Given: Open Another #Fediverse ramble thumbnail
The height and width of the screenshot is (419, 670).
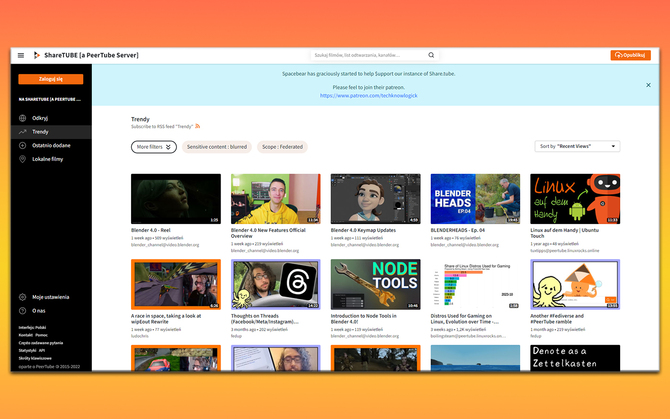Looking at the screenshot, I should point(575,284).
